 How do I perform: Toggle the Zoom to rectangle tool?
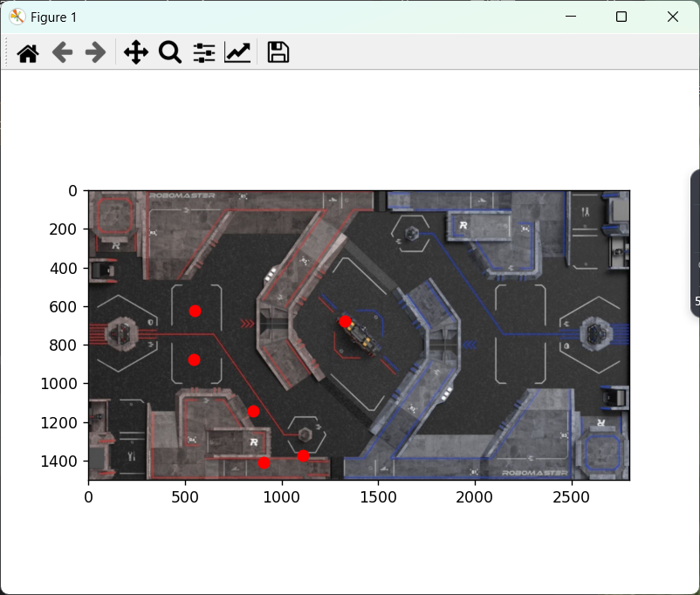point(169,53)
